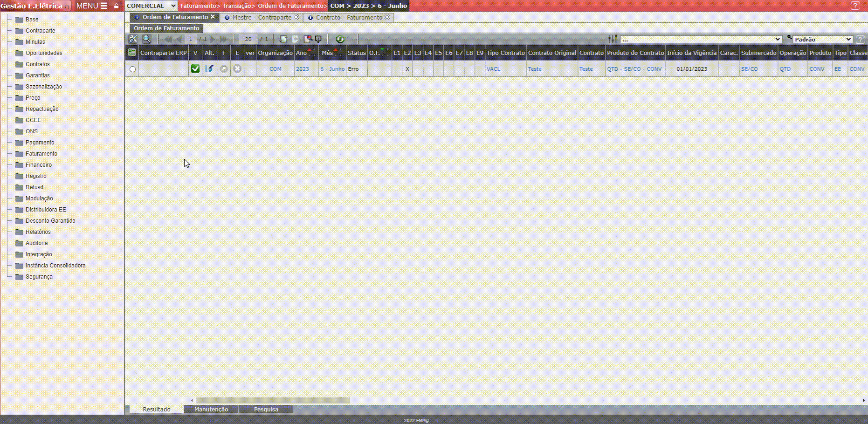This screenshot has width=868, height=424.
Task: Click the gray arrow icon in F column
Action: pos(224,69)
